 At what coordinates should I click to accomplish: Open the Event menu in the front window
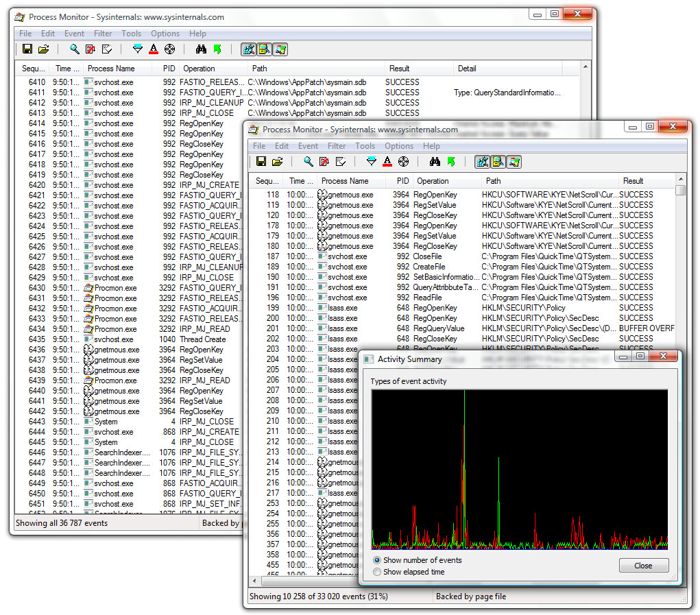point(308,146)
